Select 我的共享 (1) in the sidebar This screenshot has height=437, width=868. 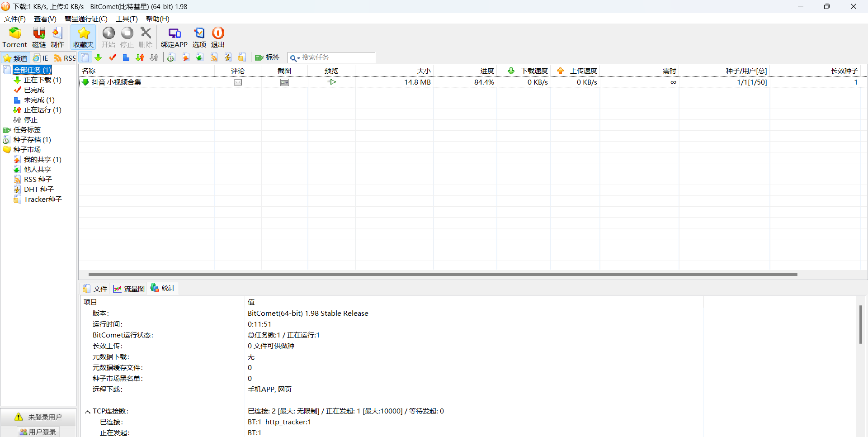(42, 159)
